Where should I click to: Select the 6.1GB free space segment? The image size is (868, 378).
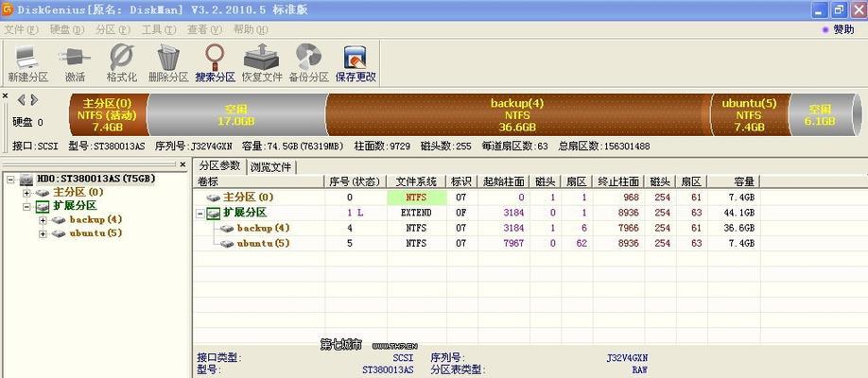coord(822,115)
